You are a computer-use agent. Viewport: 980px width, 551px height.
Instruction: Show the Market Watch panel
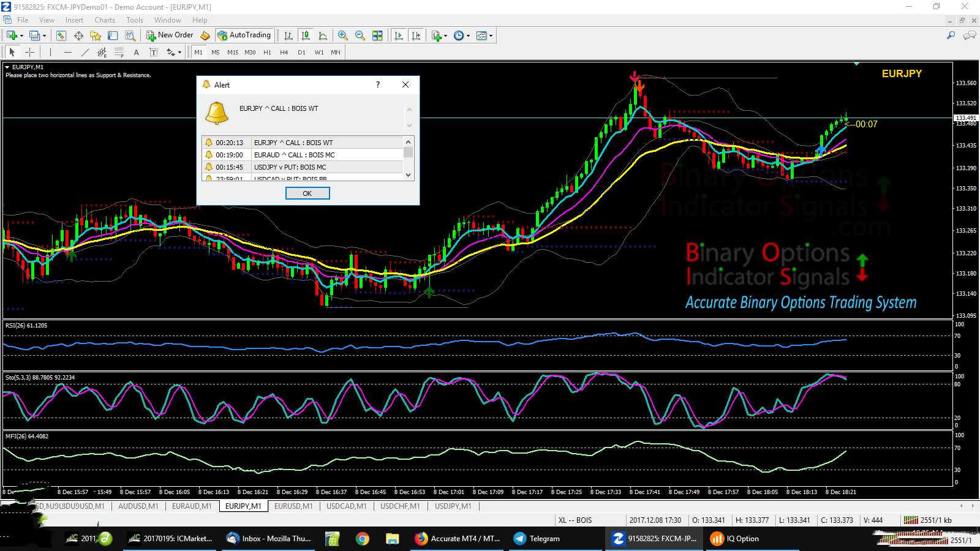[x=61, y=36]
